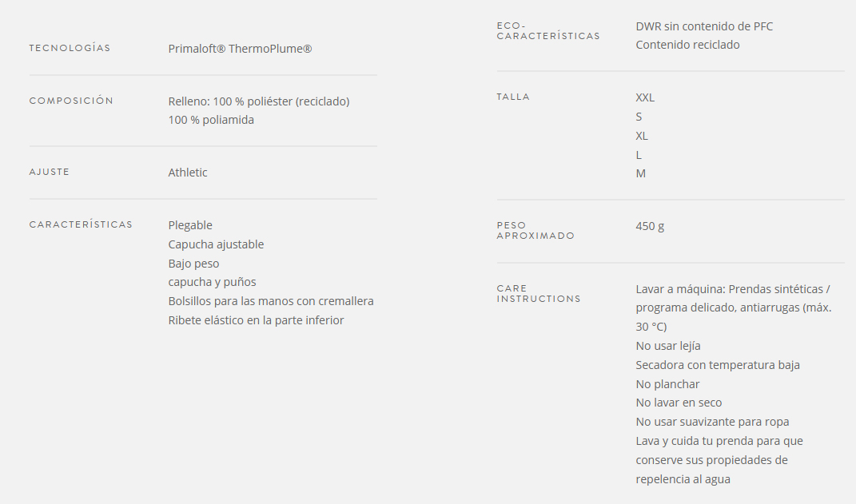Click Ribete elástico en la parte inferior
The image size is (856, 504).
pos(256,320)
